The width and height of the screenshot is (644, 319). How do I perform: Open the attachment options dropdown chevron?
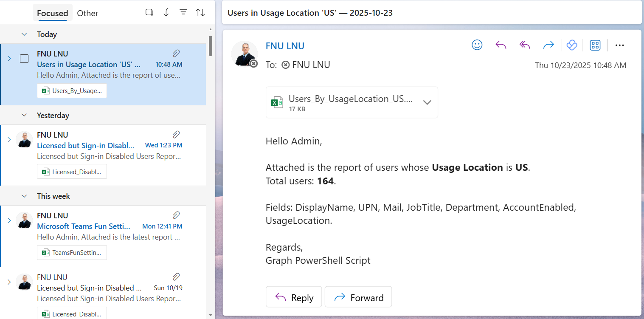click(x=427, y=102)
